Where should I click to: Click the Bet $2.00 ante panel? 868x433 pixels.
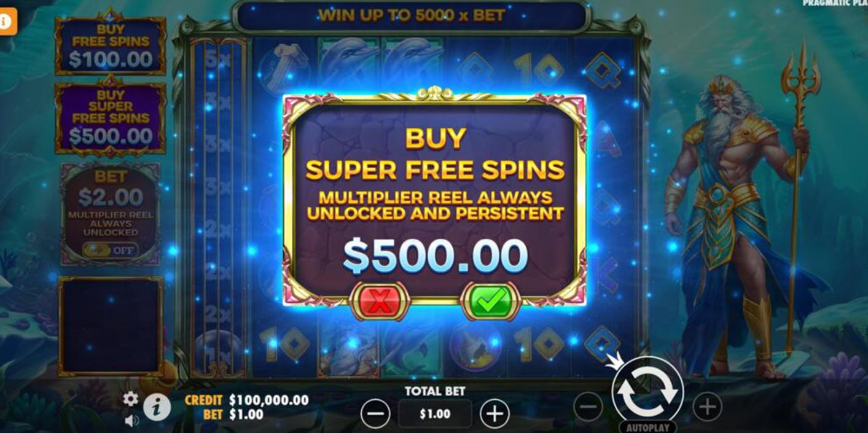[110, 214]
